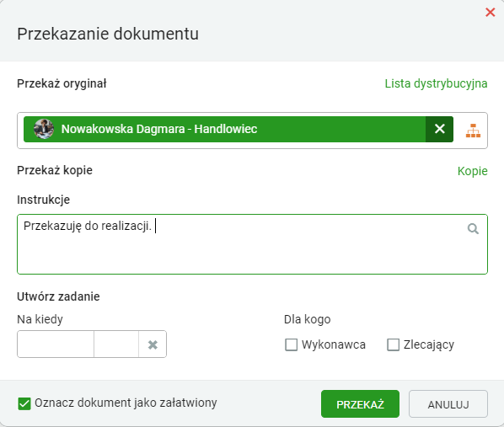Uncheck Oznacz dokument jako załatwiony
This screenshot has height=427, width=504.
24,403
